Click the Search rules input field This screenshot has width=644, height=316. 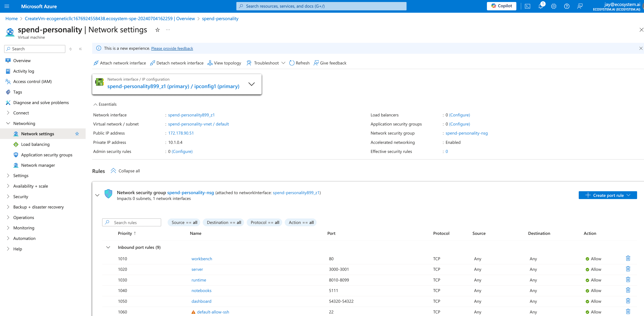pos(135,222)
